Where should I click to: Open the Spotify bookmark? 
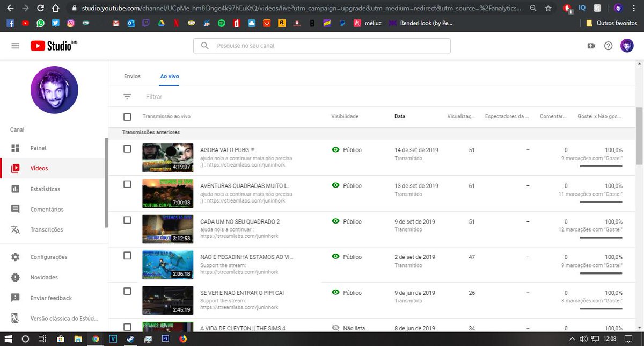[222, 24]
